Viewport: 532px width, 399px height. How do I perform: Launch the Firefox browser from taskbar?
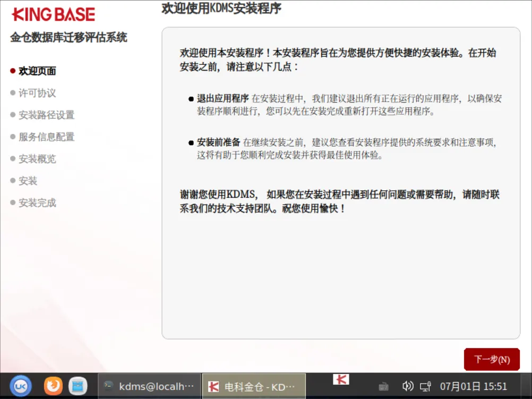(53, 386)
